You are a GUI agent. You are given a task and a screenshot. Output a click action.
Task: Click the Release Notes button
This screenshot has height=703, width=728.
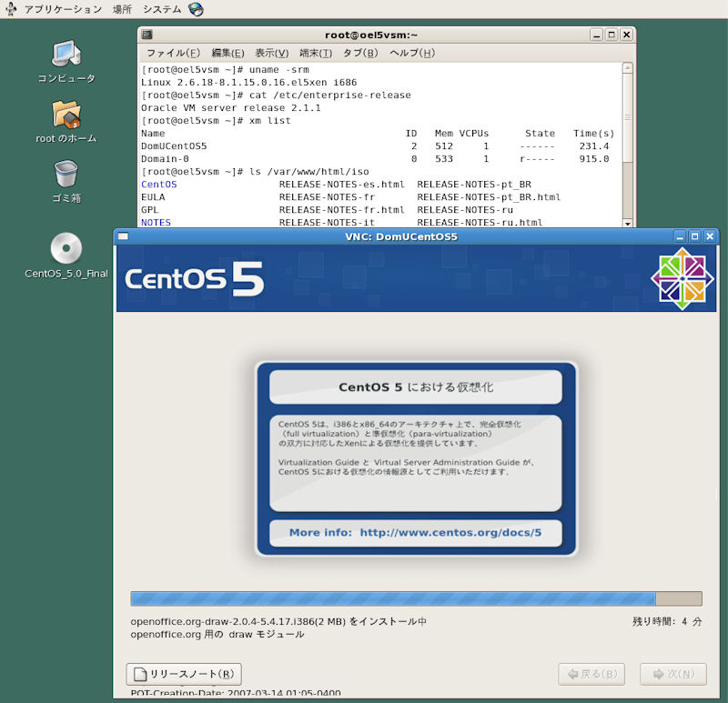pos(184,674)
